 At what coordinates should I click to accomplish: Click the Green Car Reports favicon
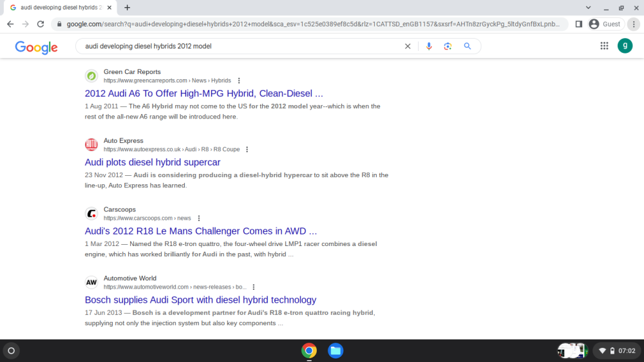(91, 76)
